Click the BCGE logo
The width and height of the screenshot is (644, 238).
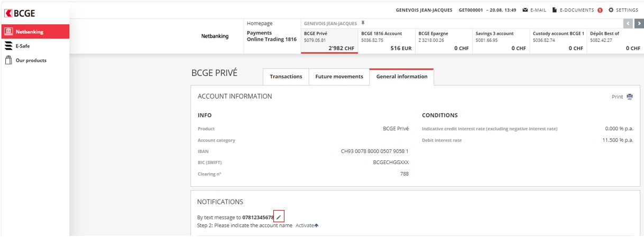pos(21,13)
